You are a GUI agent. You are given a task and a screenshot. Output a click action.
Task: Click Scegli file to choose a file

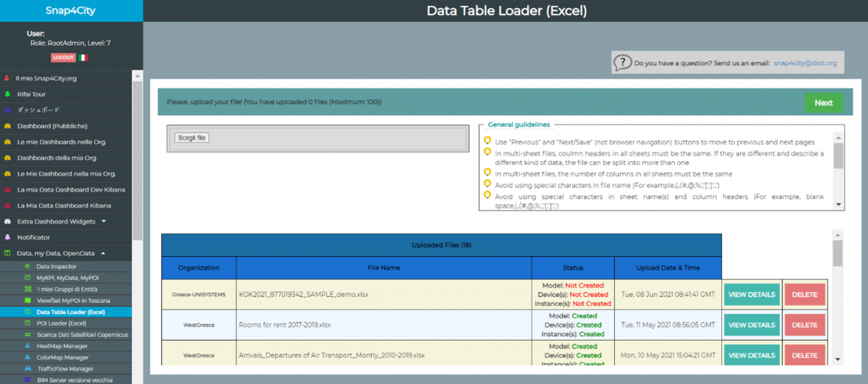(x=192, y=137)
